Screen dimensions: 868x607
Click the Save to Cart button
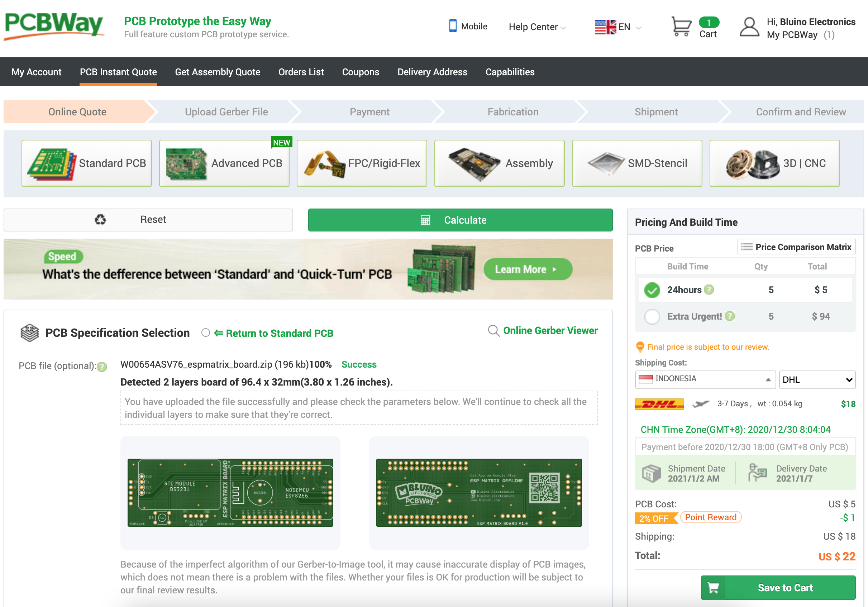[x=777, y=587]
